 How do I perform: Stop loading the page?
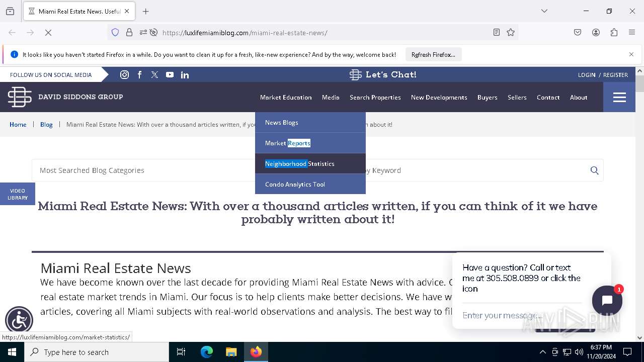click(x=48, y=33)
